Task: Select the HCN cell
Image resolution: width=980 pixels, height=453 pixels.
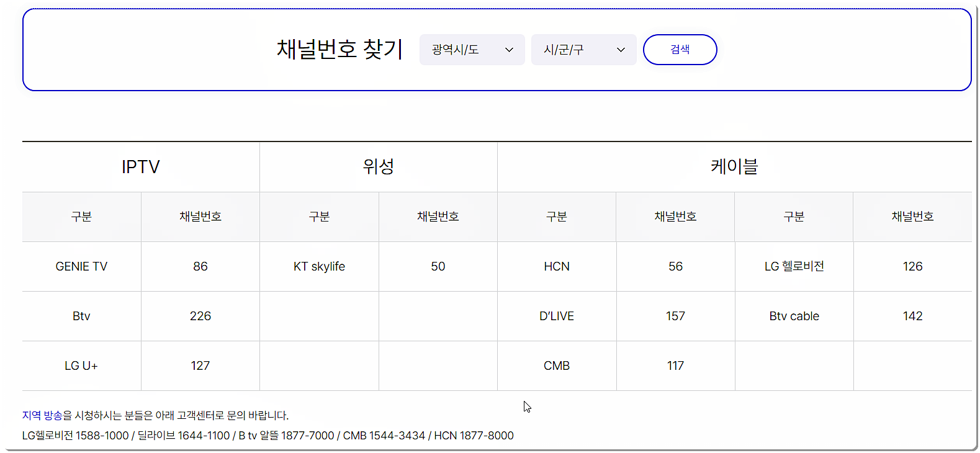Action: (557, 266)
